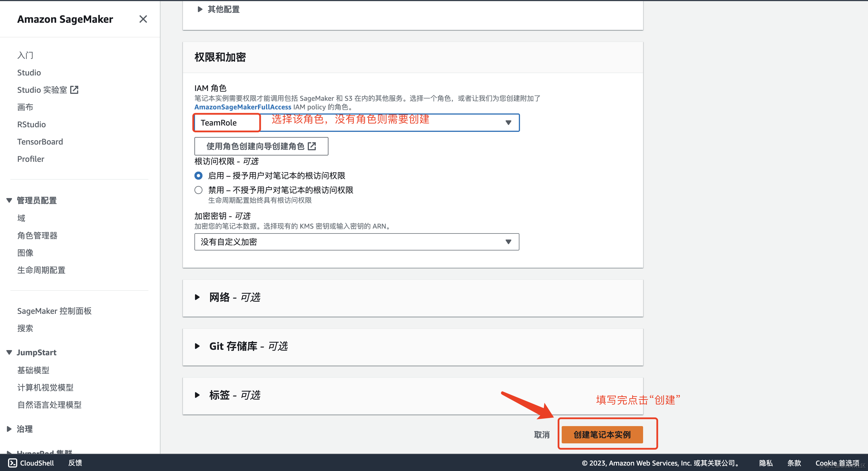Open the 没有自定义加密 encryption key dropdown
Image resolution: width=868 pixels, height=471 pixels.
point(357,242)
